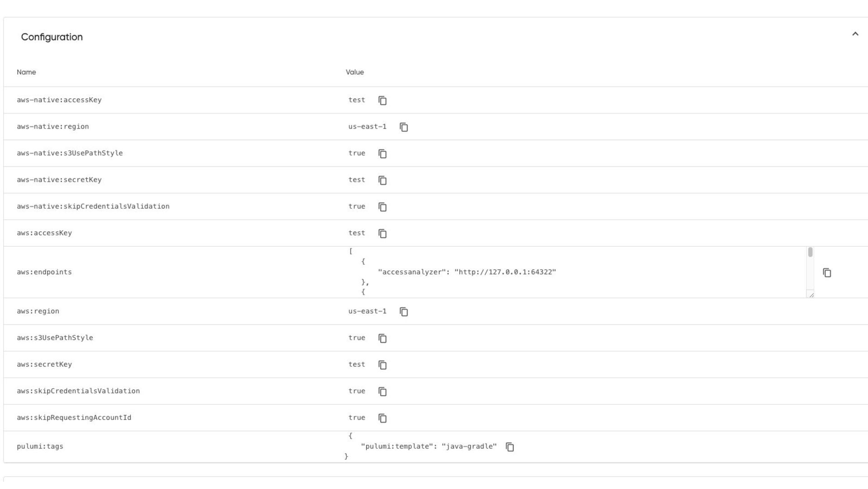
Task: Select the aws:skipCredentialsValidation name
Action: click(78, 391)
